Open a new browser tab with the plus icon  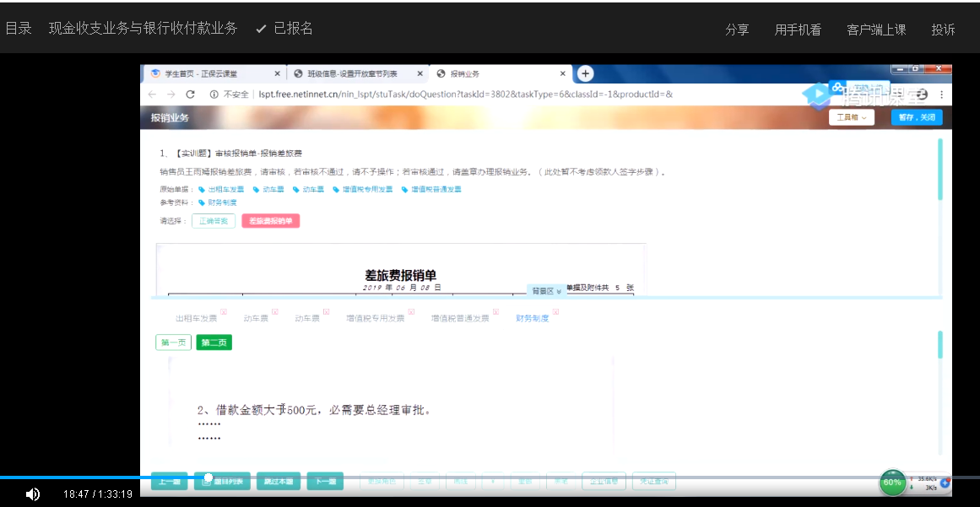point(586,74)
